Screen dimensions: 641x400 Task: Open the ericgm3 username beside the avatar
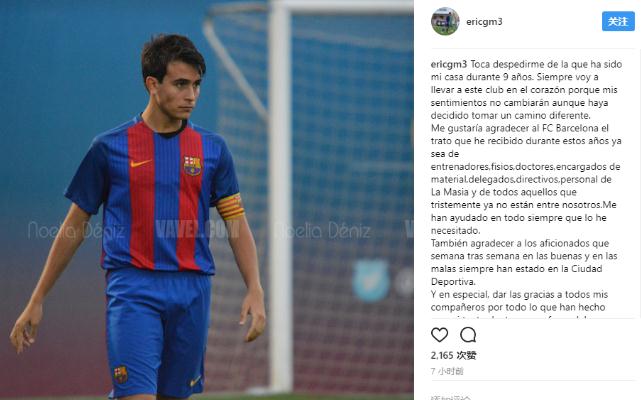484,22
